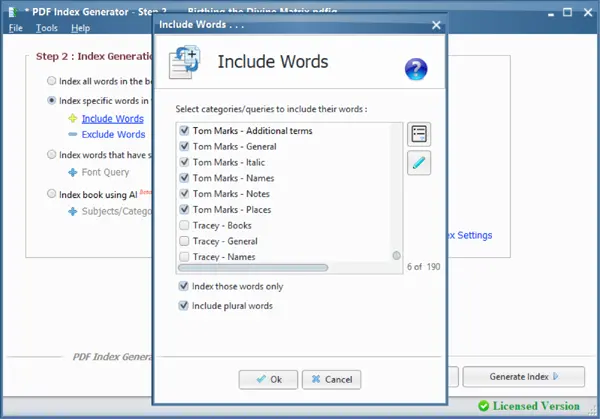Screen dimensions: 600x419
Task: Open the help question mark icon
Action: click(416, 69)
